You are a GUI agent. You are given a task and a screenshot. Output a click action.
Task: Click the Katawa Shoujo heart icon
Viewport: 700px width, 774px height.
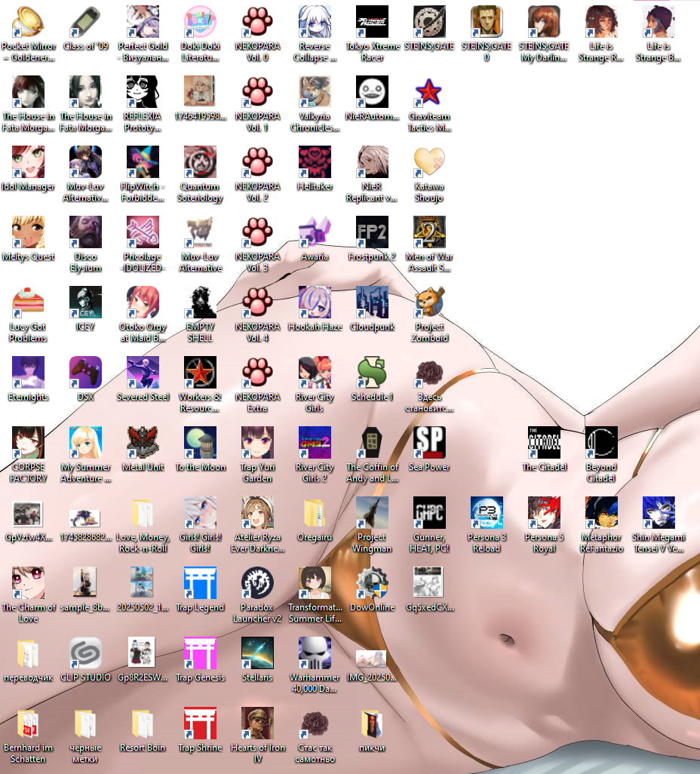[x=429, y=162]
